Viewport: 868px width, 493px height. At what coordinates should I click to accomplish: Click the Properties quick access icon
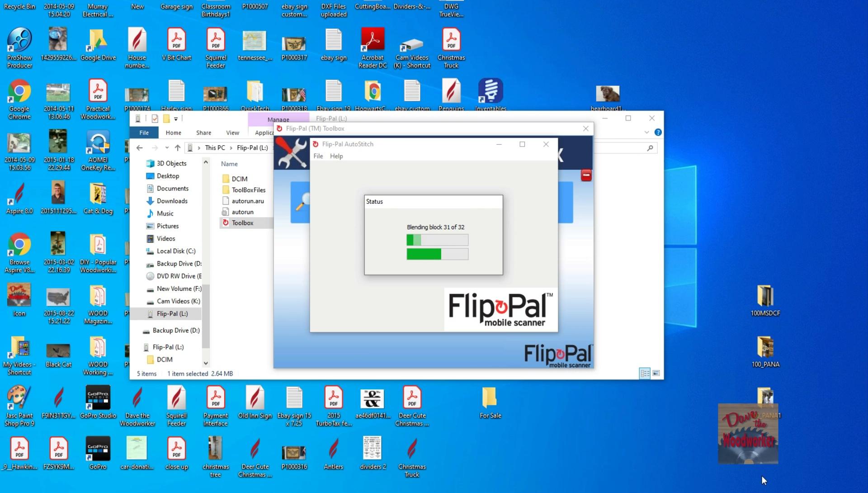[155, 119]
